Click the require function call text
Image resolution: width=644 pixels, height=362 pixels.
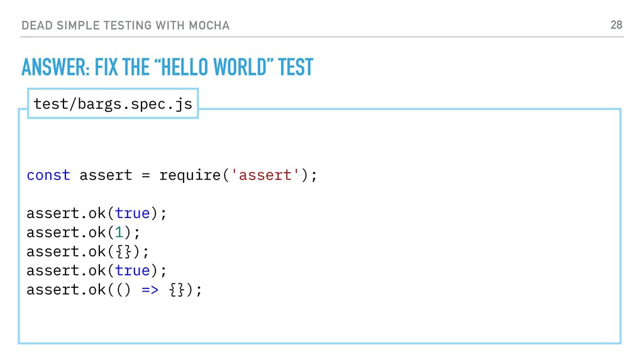click(x=190, y=176)
